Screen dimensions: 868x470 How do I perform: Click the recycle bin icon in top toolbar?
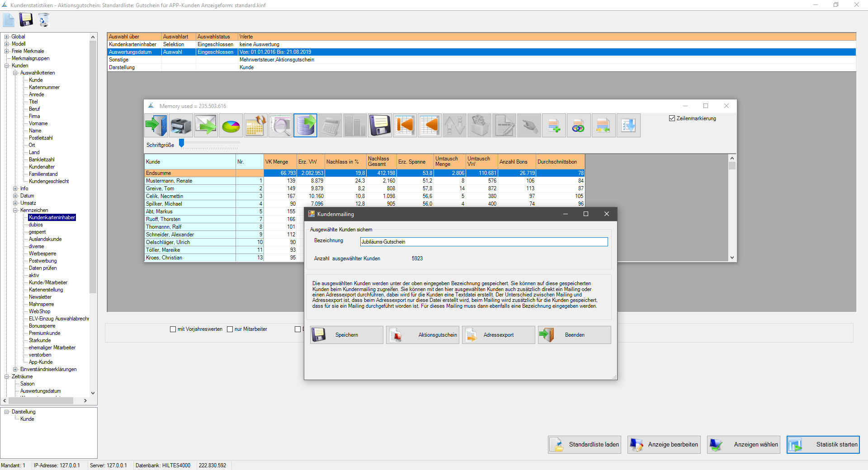(x=43, y=20)
